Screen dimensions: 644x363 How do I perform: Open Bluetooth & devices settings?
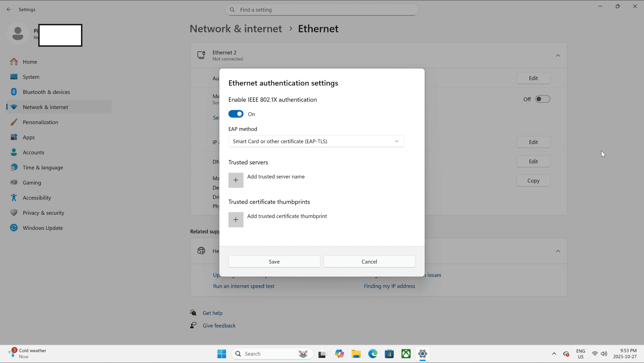[x=46, y=92]
